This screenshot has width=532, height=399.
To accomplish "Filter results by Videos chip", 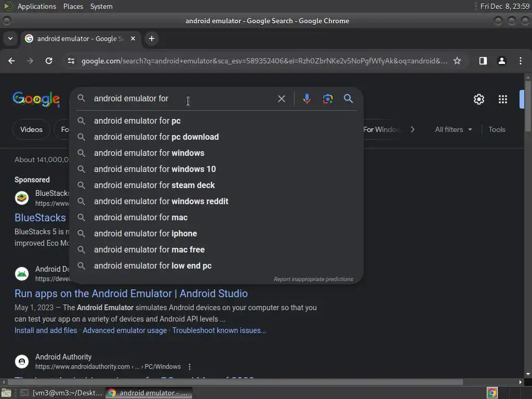I will point(31,129).
